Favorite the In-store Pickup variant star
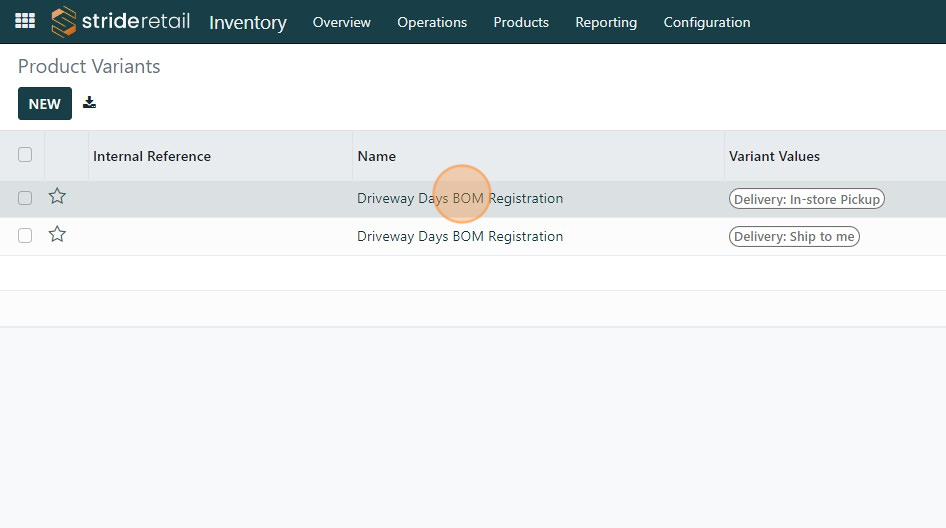 point(57,197)
